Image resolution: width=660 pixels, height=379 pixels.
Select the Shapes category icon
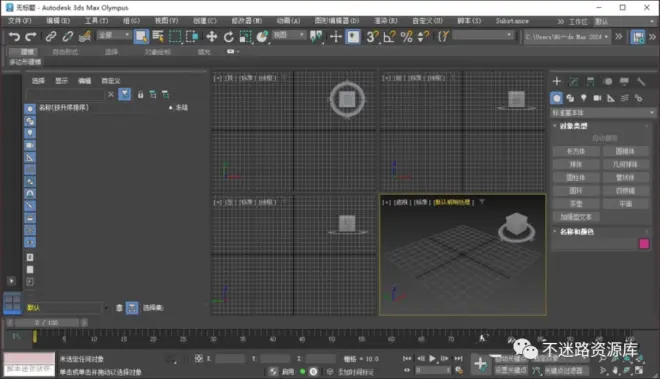570,98
